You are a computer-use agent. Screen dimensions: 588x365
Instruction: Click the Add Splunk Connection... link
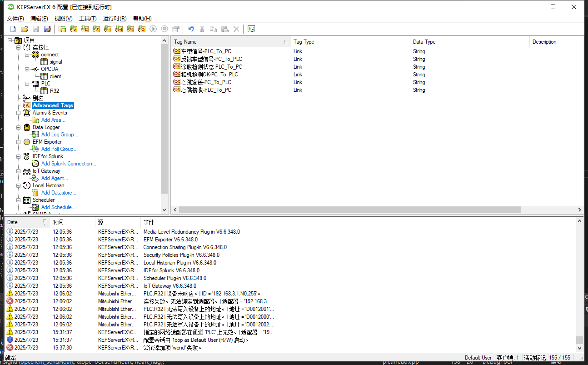69,164
